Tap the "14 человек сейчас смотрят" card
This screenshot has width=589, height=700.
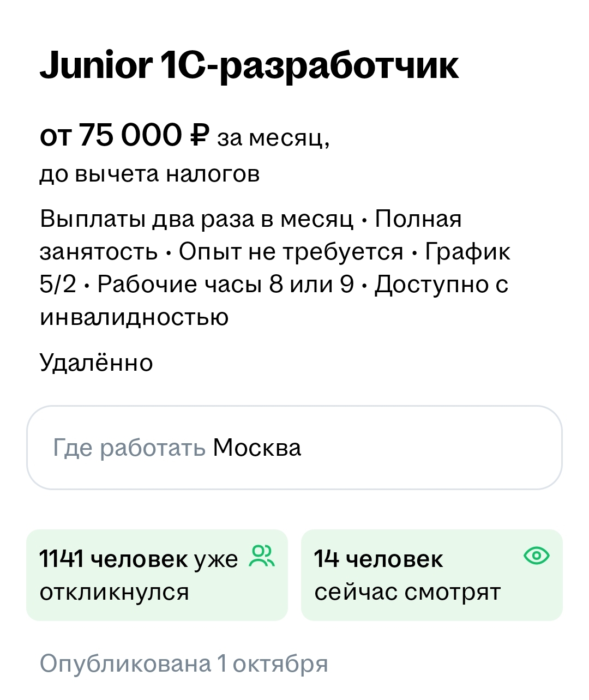(x=431, y=575)
